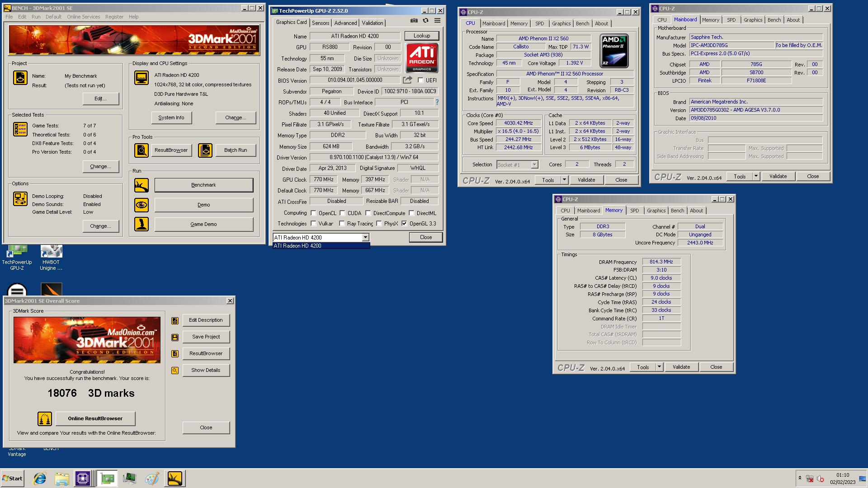Open Run menu in 3DMark

click(x=36, y=17)
